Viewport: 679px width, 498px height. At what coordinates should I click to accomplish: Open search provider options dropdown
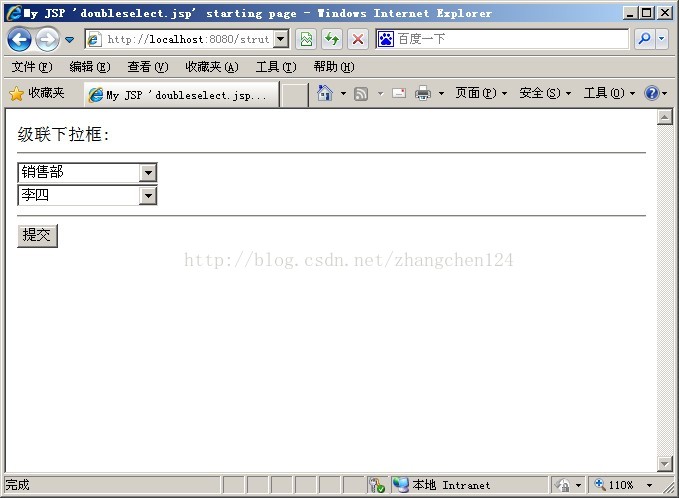click(x=661, y=39)
